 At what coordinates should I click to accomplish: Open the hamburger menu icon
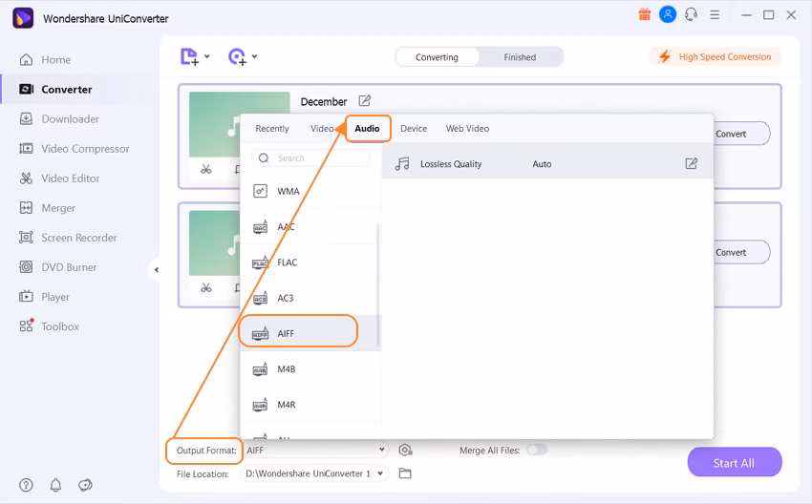715,15
